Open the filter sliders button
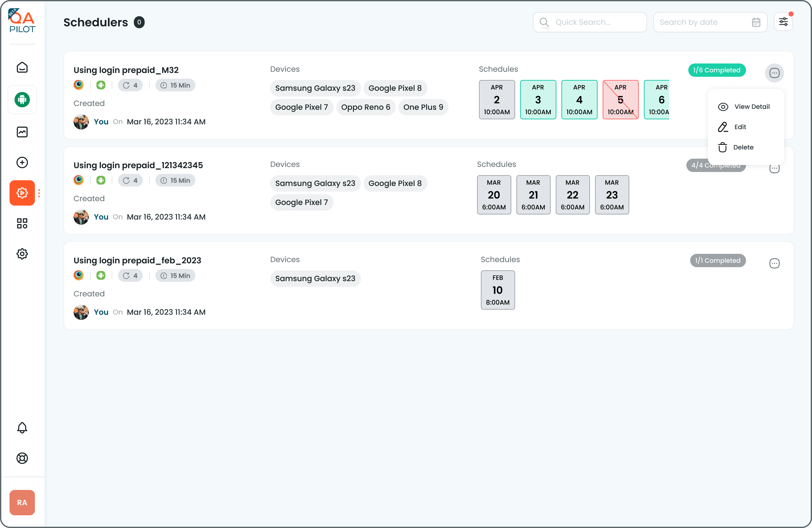 [x=783, y=22]
